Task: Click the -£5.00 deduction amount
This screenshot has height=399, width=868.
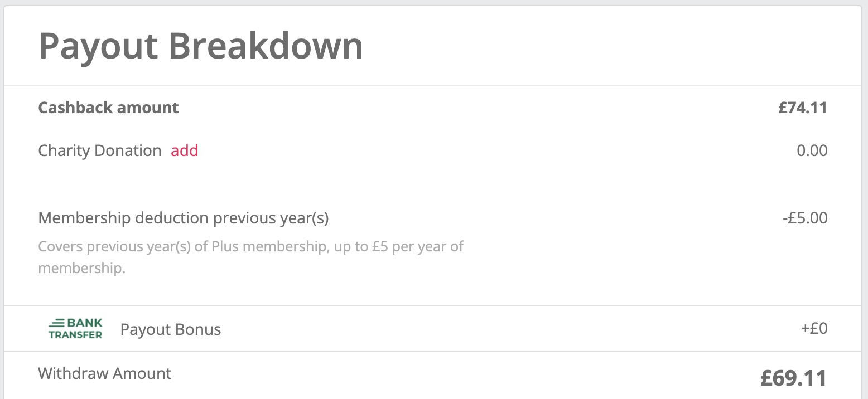Action: point(806,218)
